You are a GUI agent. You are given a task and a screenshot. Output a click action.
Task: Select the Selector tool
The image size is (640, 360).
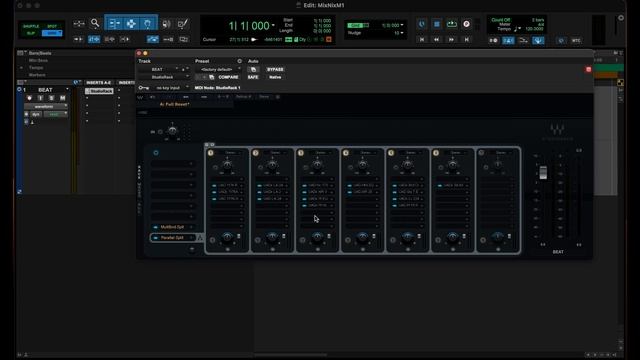131,24
